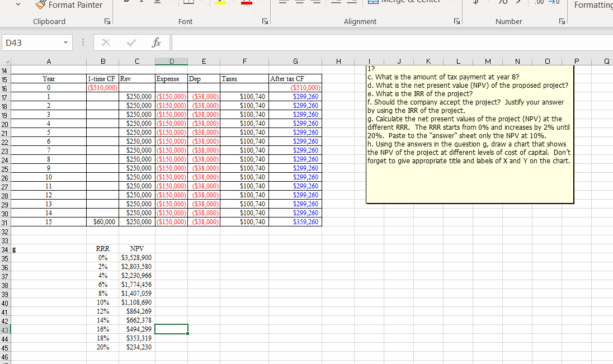This screenshot has height=364, width=613.
Task: Select column G header
Action: click(295, 62)
